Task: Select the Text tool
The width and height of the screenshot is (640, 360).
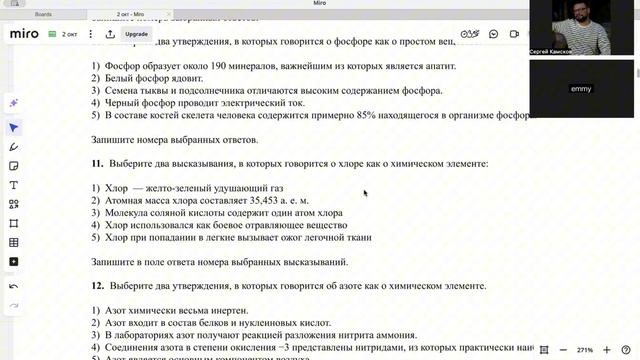Action: click(x=13, y=185)
